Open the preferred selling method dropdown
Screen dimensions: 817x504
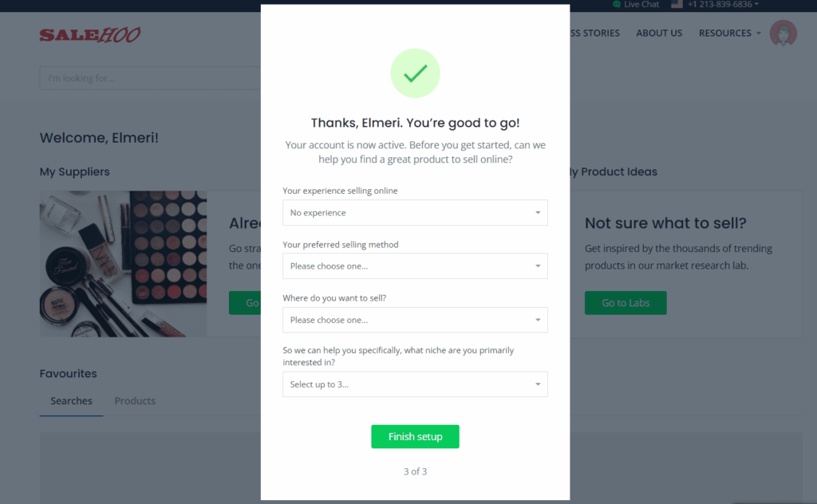(415, 266)
